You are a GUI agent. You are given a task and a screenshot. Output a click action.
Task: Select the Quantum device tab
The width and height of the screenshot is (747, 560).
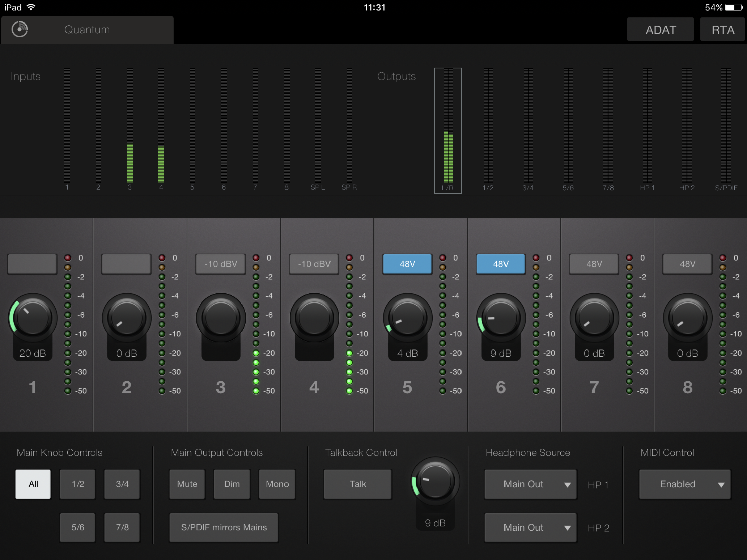87,30
